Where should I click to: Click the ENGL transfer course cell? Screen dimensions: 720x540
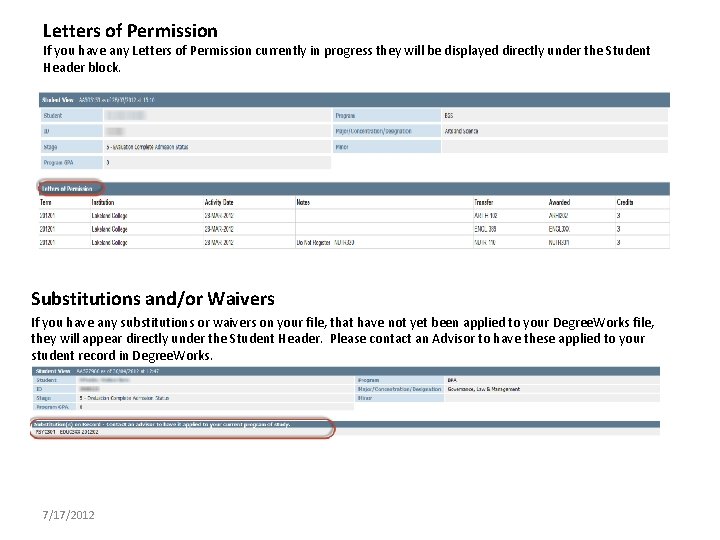(x=485, y=229)
